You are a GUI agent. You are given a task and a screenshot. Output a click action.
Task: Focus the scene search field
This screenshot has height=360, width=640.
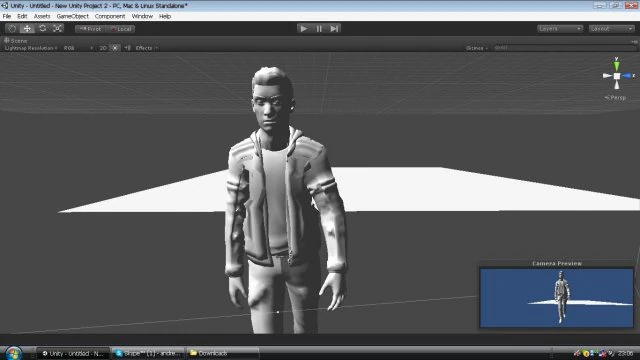tap(564, 48)
